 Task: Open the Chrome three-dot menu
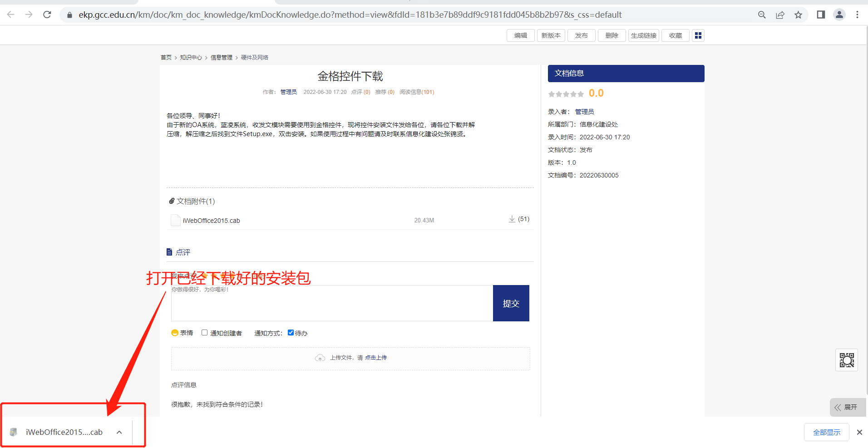pyautogui.click(x=857, y=15)
